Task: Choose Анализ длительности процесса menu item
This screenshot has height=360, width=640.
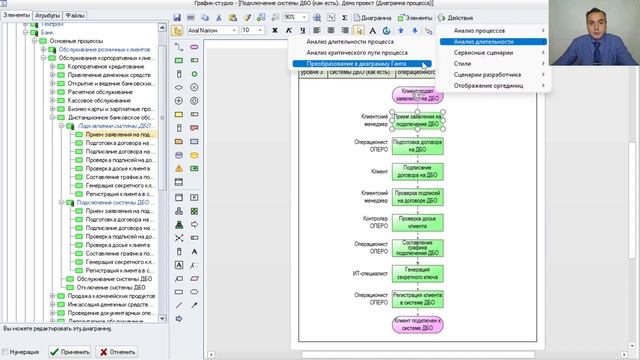Action: coord(350,42)
